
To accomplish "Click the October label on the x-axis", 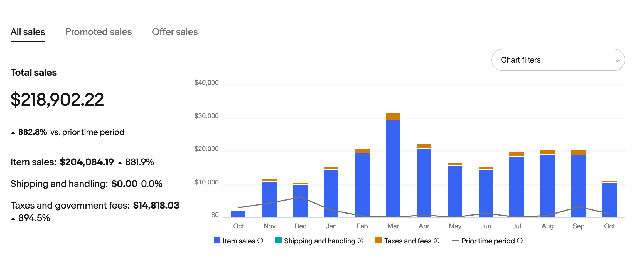I will click(x=239, y=226).
